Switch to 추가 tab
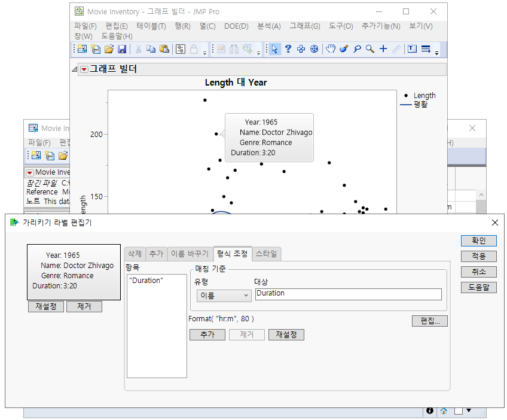507x420 pixels. click(157, 254)
